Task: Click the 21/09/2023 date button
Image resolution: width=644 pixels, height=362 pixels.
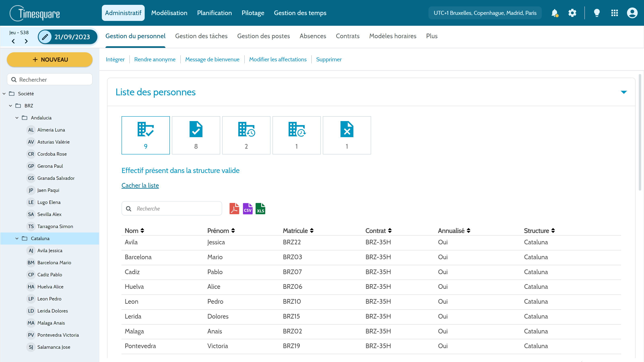Action: pyautogui.click(x=67, y=37)
